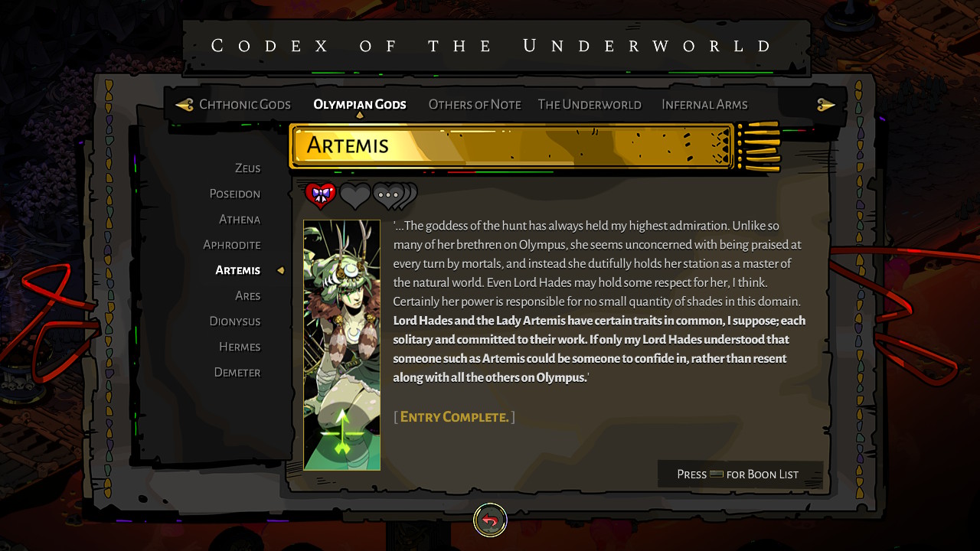Click the Boon List button

pos(740,474)
